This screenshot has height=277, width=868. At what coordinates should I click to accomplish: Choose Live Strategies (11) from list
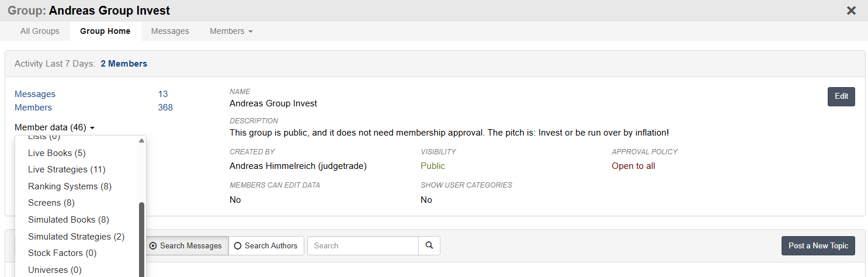pos(67,169)
